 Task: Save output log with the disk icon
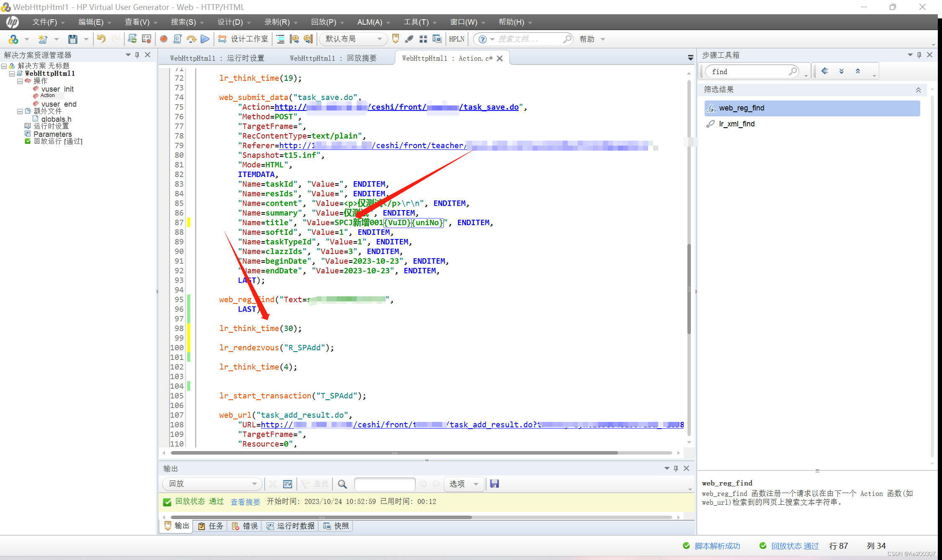pyautogui.click(x=494, y=484)
